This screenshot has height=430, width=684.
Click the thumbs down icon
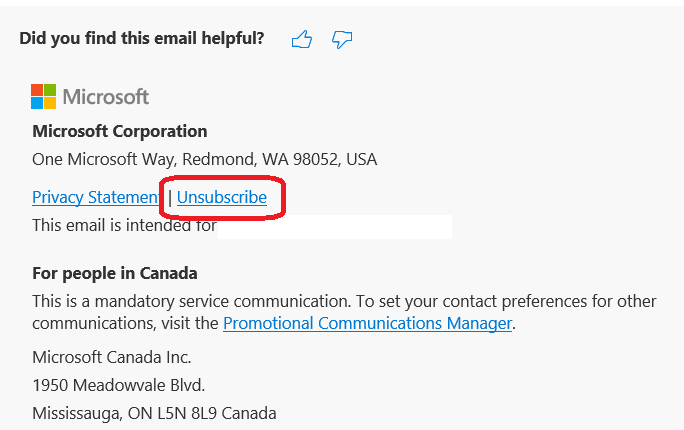coord(342,40)
